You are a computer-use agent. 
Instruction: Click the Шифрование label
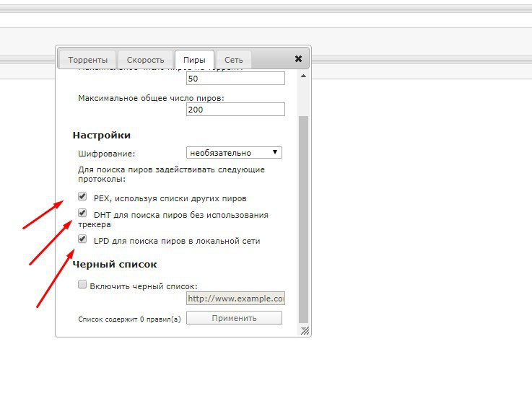pos(107,154)
